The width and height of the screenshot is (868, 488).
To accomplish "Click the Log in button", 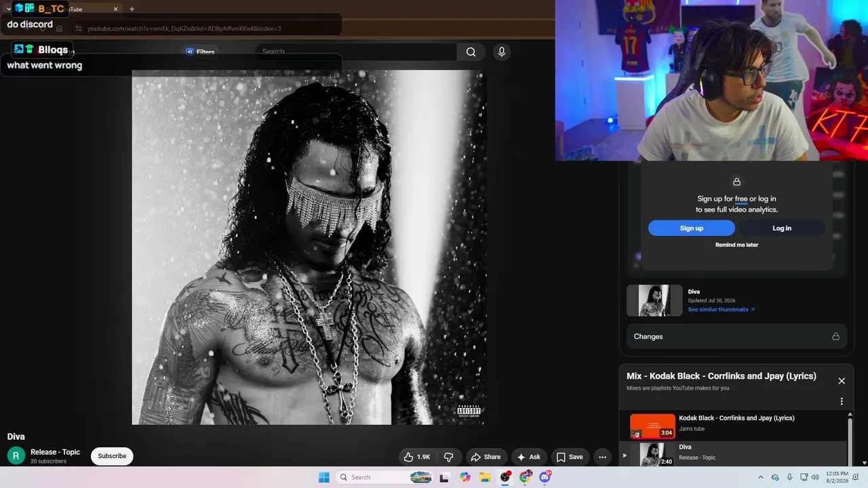I will click(x=782, y=228).
